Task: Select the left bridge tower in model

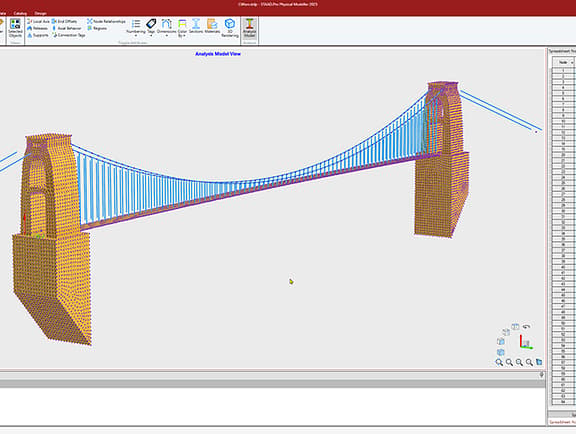Action: click(x=51, y=239)
